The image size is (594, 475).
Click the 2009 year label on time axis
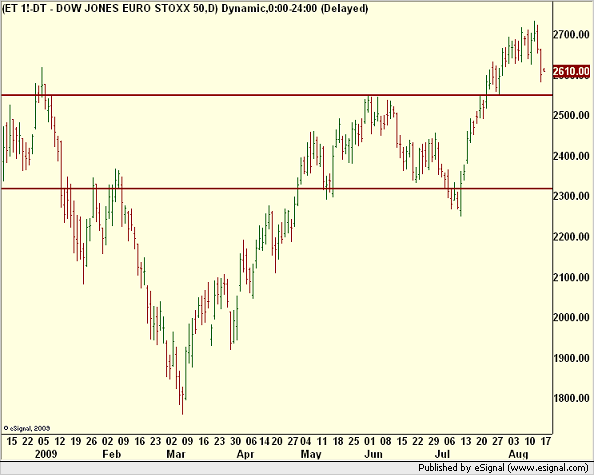[x=46, y=454]
